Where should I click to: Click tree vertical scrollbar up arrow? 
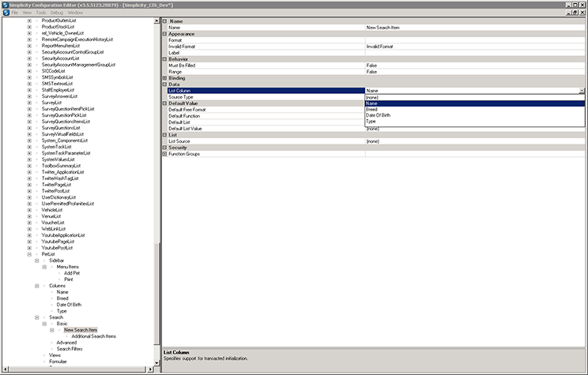click(156, 21)
